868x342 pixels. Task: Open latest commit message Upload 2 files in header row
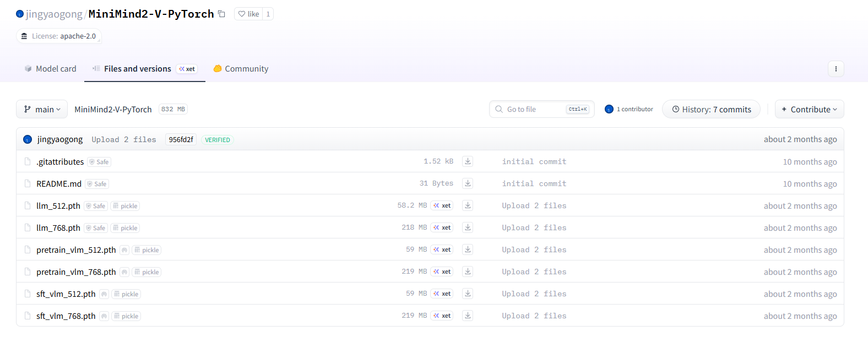click(124, 139)
